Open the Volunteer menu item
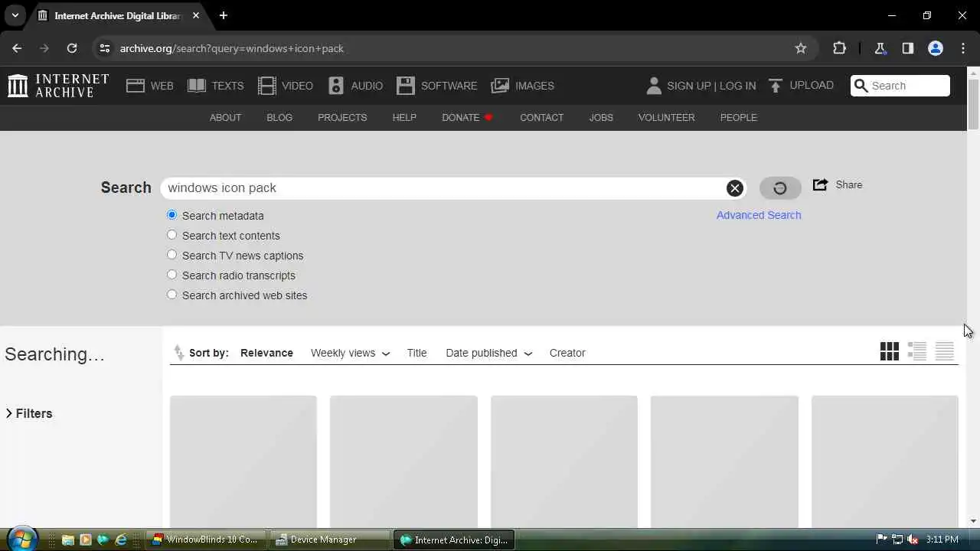980x551 pixels. coord(666,117)
